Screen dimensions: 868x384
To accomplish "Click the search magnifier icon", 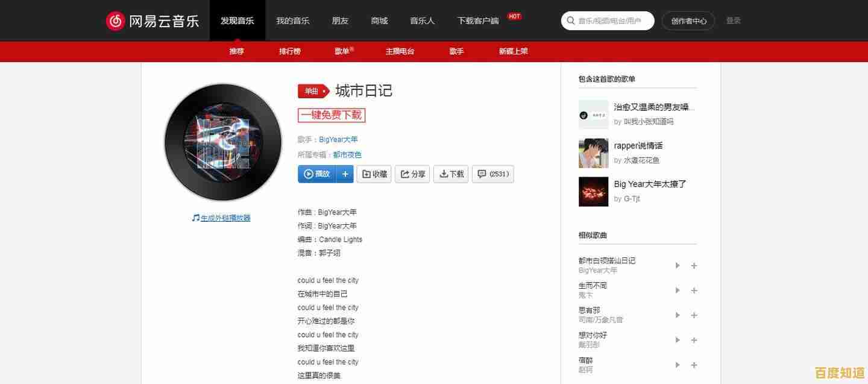I will tap(570, 20).
